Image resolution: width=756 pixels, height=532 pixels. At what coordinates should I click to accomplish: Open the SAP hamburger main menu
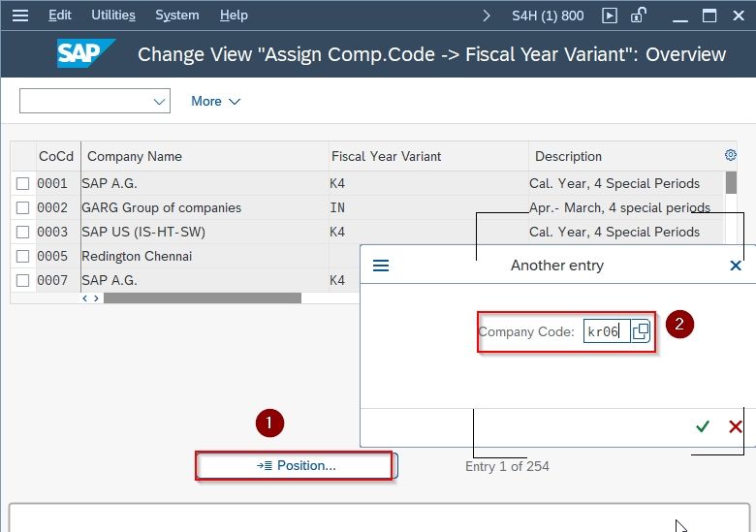[20, 16]
